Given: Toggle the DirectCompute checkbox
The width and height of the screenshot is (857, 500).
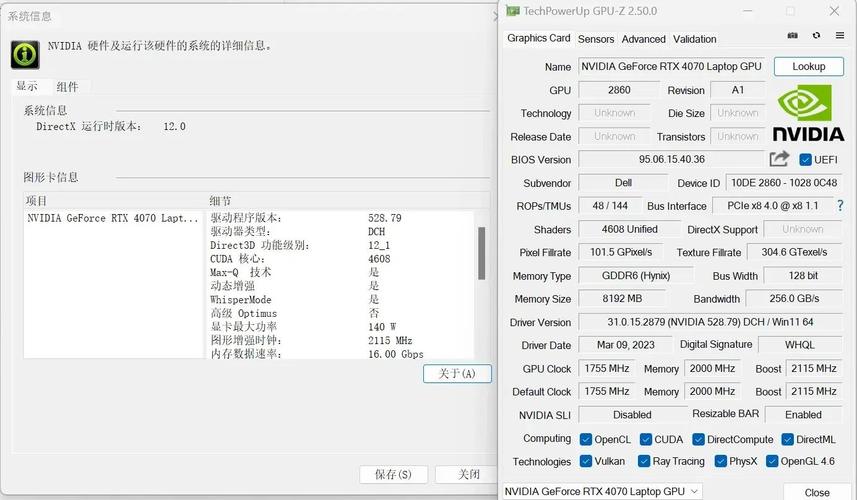Looking at the screenshot, I should coord(698,439).
